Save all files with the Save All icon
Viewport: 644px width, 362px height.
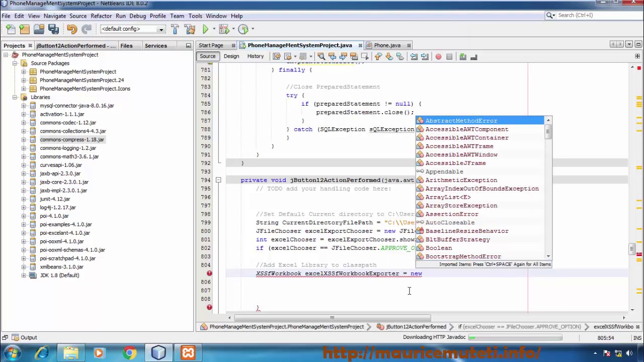(53, 29)
